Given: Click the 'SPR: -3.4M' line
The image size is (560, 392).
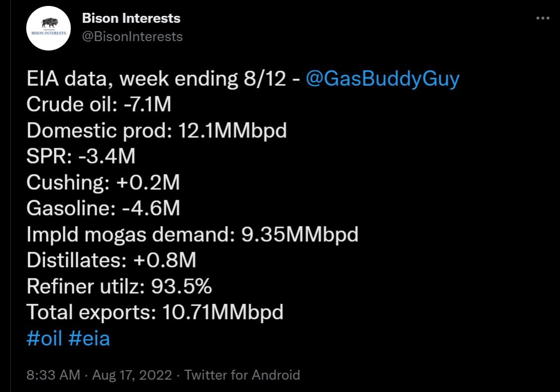Looking at the screenshot, I should (x=81, y=157).
